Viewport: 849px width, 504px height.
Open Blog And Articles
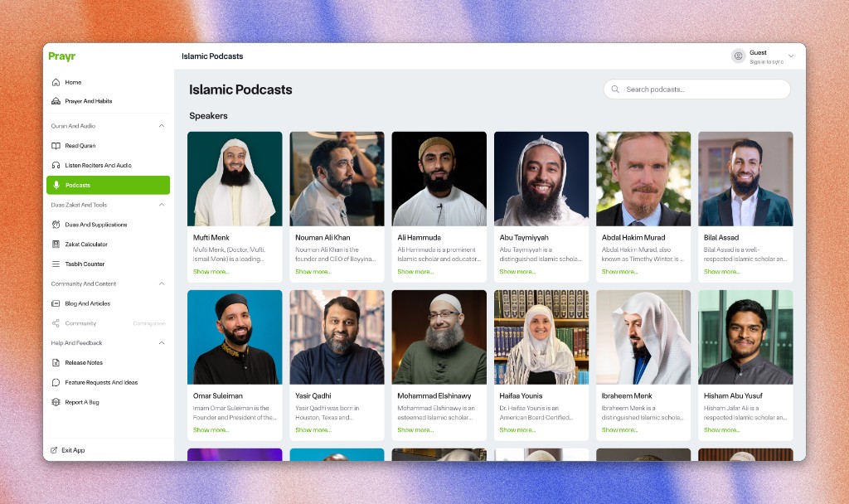(x=109, y=303)
